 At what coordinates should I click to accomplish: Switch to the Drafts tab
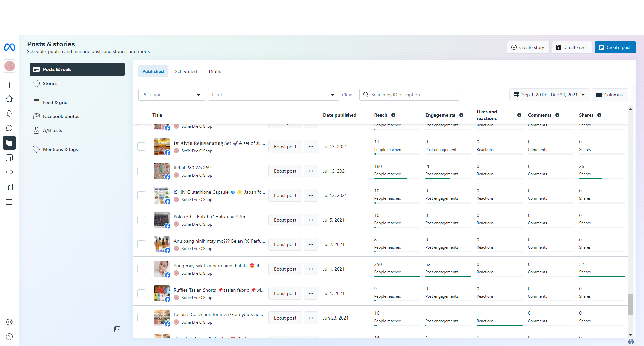point(215,71)
